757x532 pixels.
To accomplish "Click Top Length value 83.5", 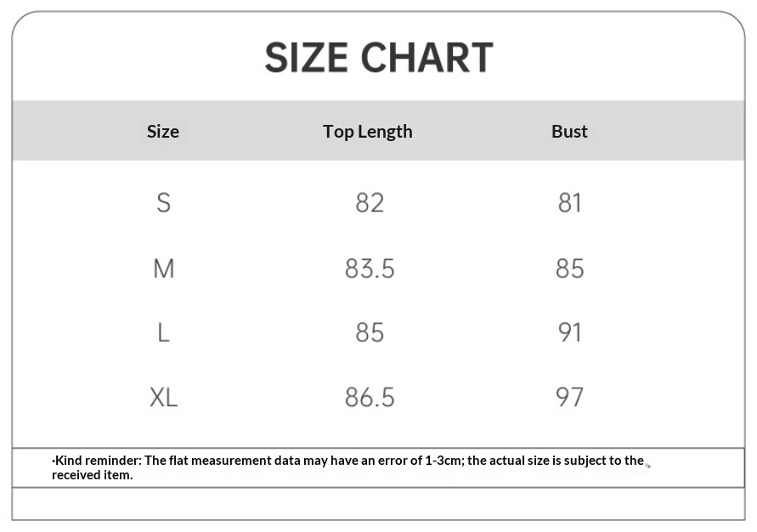I will tap(370, 269).
